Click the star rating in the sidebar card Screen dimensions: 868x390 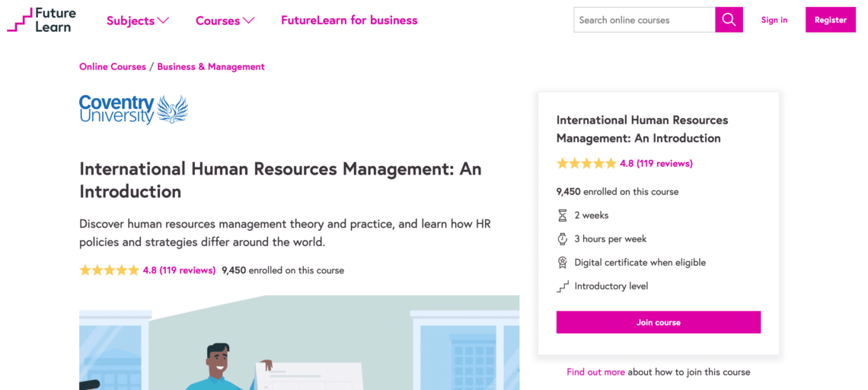coord(586,163)
